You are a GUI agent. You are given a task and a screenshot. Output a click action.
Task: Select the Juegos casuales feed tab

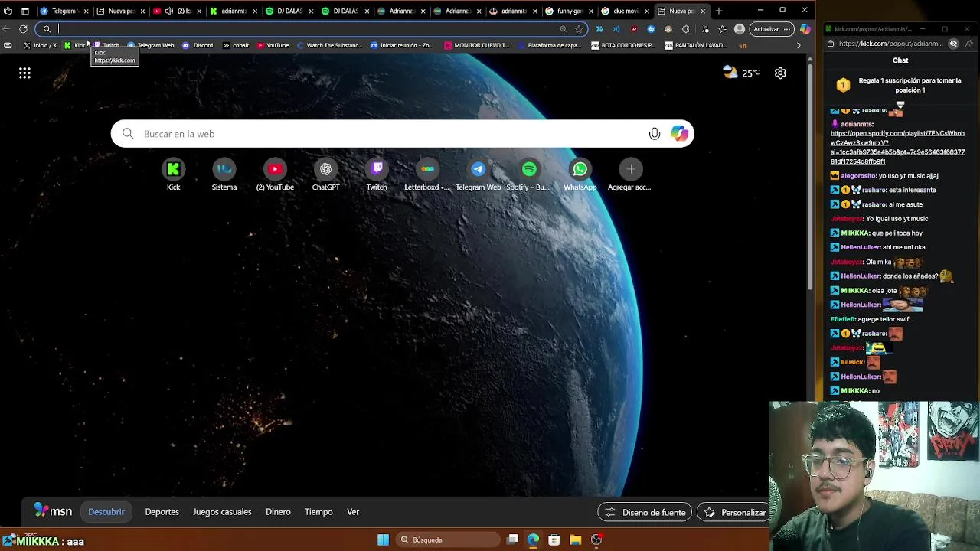pyautogui.click(x=222, y=512)
